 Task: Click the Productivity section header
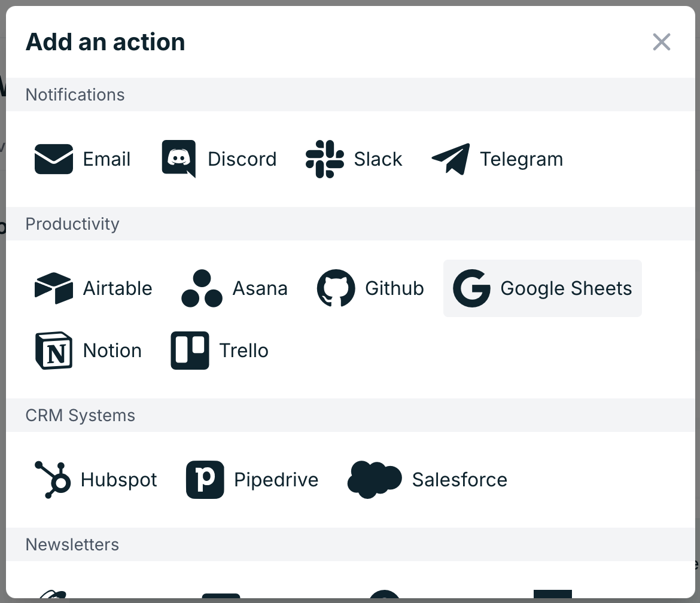click(x=72, y=224)
